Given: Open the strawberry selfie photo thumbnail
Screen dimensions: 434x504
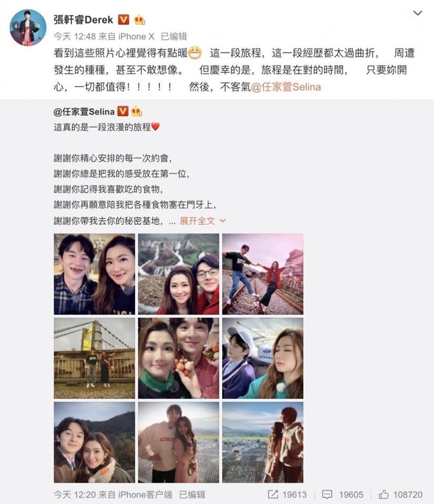Looking at the screenshot, I should [x=179, y=359].
